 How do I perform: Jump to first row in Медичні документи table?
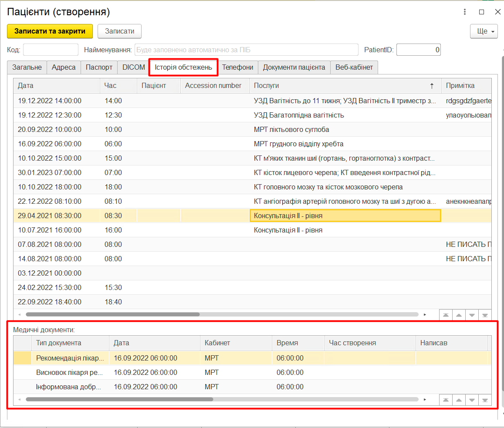[x=446, y=400]
